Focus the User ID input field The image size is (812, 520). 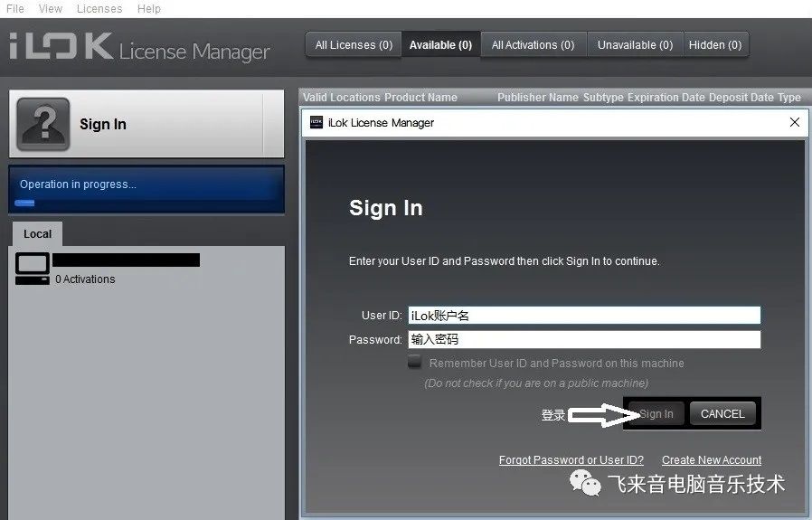pyautogui.click(x=584, y=316)
